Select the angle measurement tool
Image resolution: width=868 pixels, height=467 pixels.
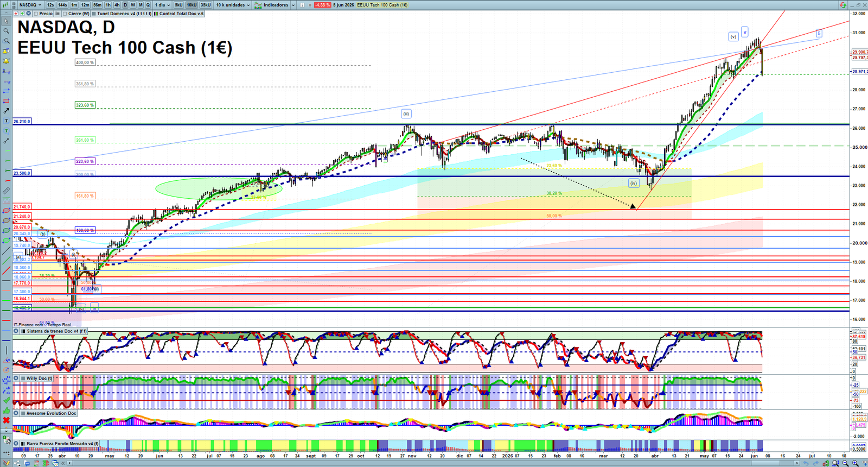pos(6,361)
